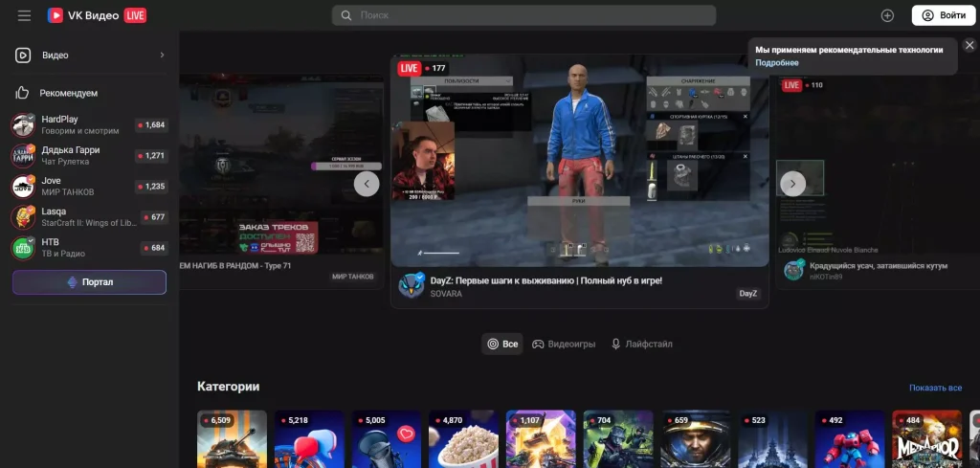Screen dimensions: 980x468
Task: Switch to the Видеоигры tab
Action: coord(565,344)
